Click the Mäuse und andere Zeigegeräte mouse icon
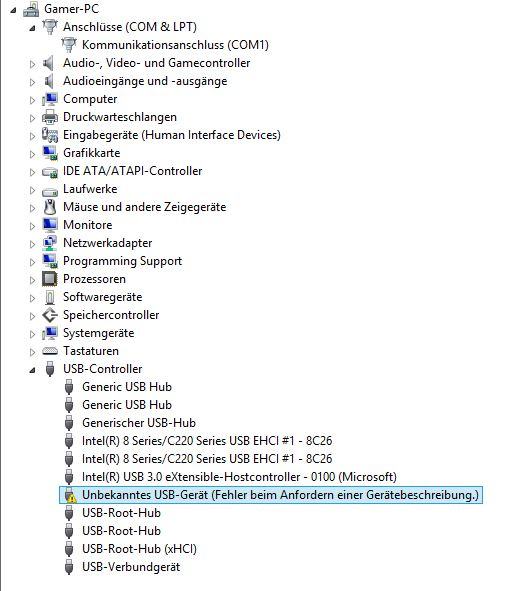The image size is (514, 591). (x=50, y=207)
